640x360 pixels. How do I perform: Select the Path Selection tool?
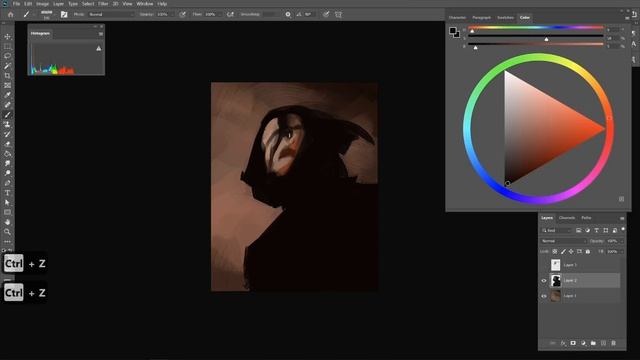point(7,203)
